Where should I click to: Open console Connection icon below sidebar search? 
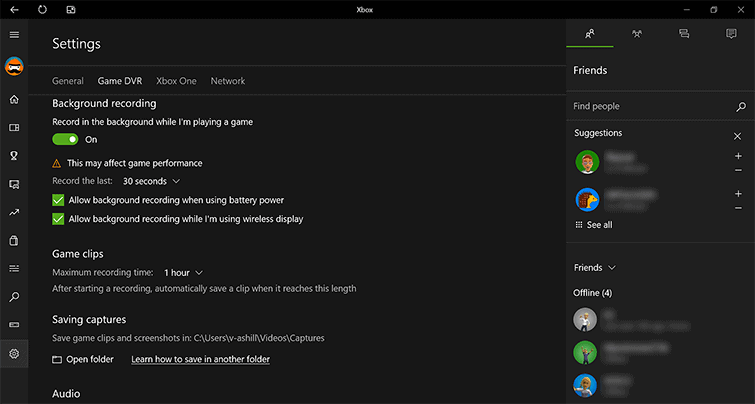tap(14, 325)
